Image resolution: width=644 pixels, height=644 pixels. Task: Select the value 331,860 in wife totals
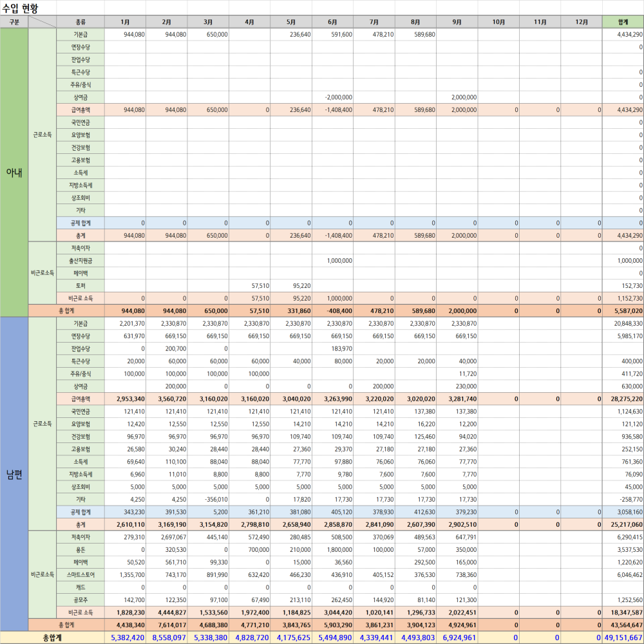[291, 311]
